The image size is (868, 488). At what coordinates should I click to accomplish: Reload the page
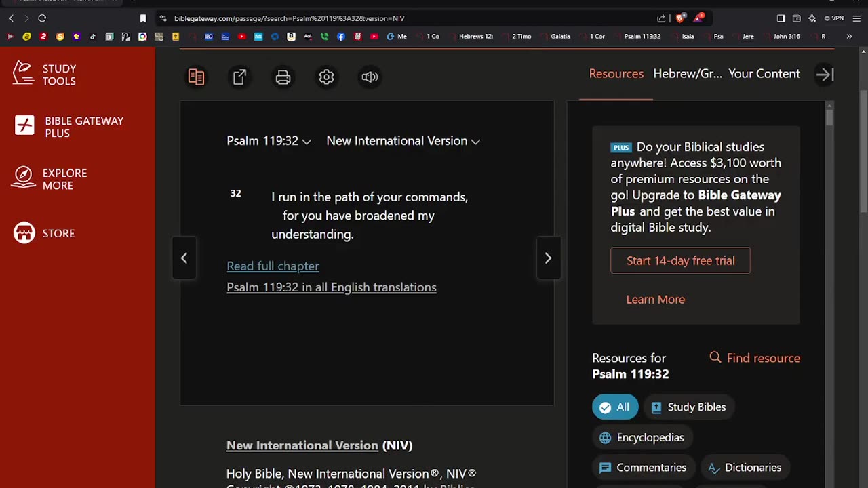[42, 18]
